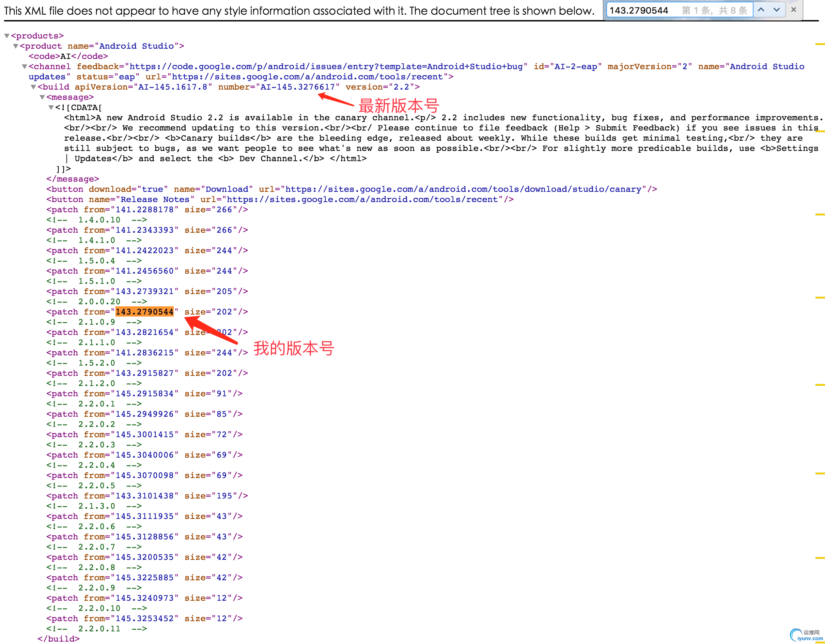Collapse the product Android Studio node

tap(15, 46)
